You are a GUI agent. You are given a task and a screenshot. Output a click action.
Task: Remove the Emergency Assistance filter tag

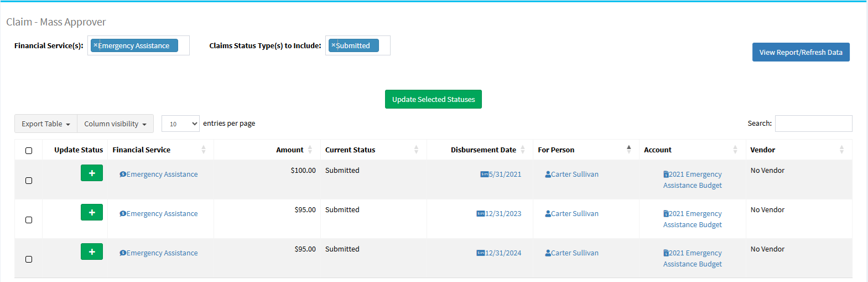point(95,45)
